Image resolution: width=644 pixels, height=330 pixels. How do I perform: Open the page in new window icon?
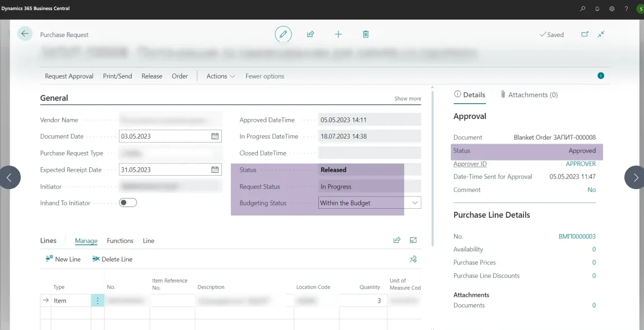click(x=585, y=34)
